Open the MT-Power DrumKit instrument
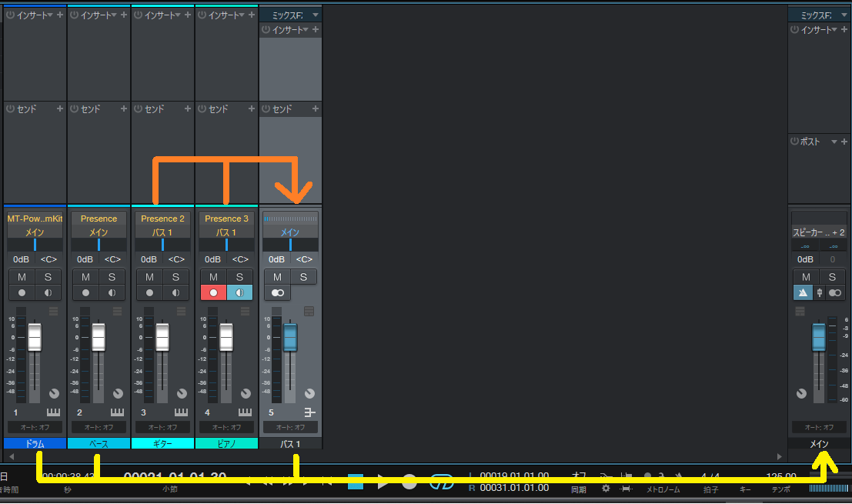852x504 pixels. point(35,219)
